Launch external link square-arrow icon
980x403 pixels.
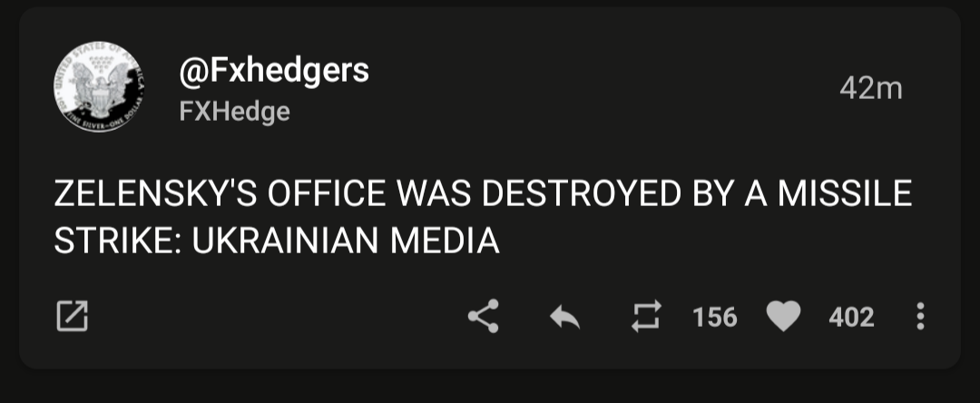72,316
